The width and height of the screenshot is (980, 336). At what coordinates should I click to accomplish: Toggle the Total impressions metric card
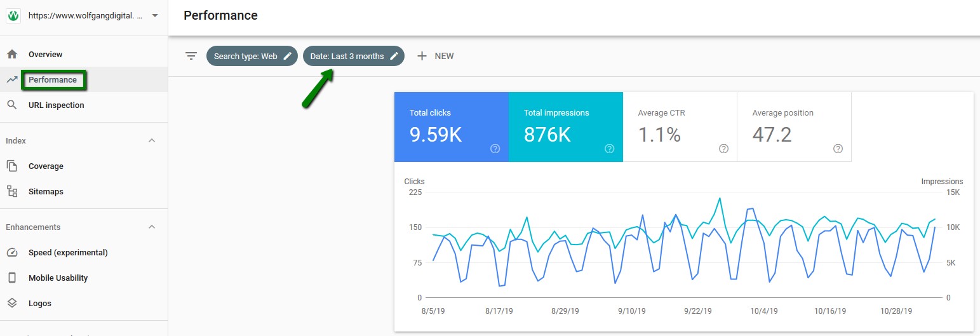tap(565, 127)
